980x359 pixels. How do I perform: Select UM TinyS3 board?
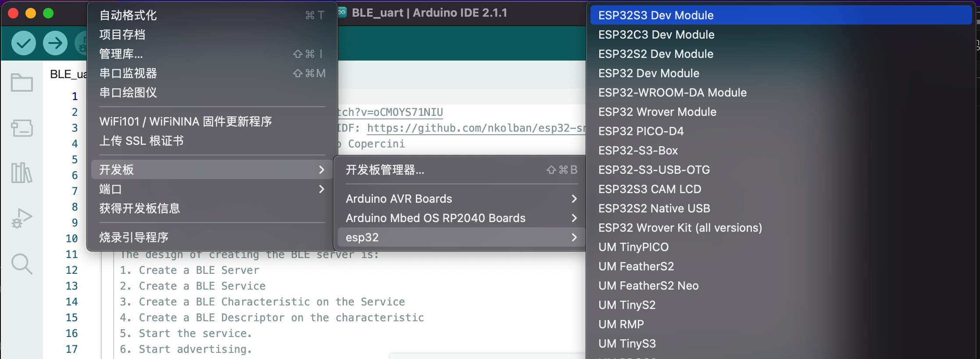pyautogui.click(x=781, y=344)
